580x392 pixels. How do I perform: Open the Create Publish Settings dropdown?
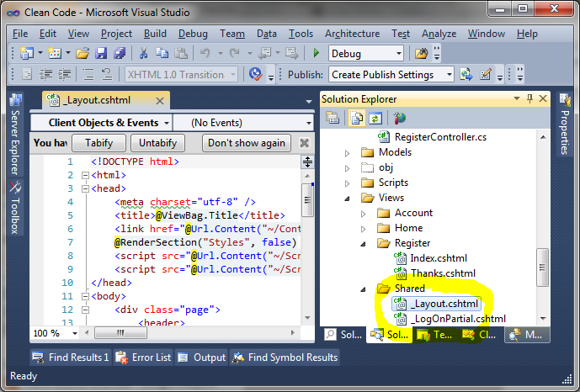tap(450, 75)
